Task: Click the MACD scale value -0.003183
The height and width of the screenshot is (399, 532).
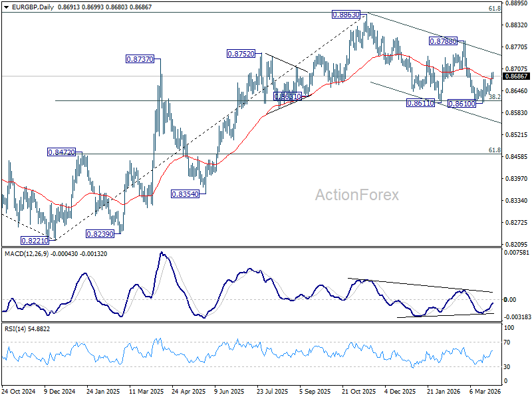Action: point(517,317)
